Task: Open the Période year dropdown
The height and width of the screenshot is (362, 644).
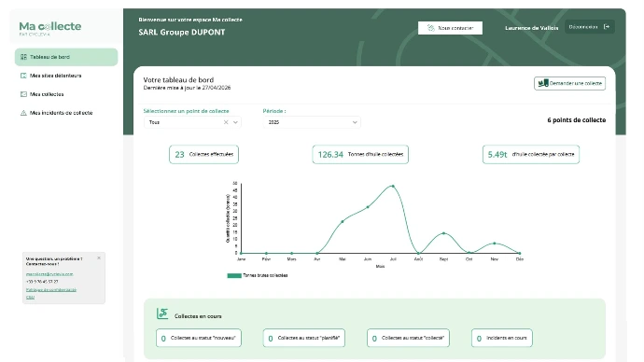Action: click(312, 122)
